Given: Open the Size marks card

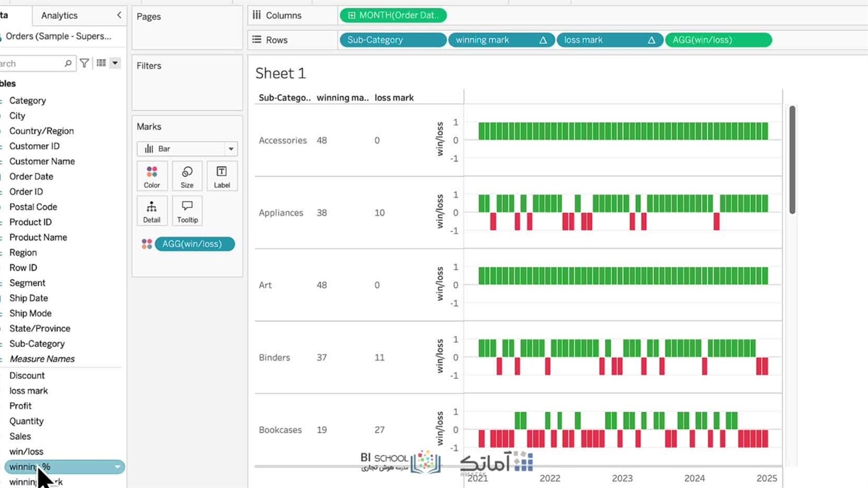Looking at the screenshot, I should [187, 176].
